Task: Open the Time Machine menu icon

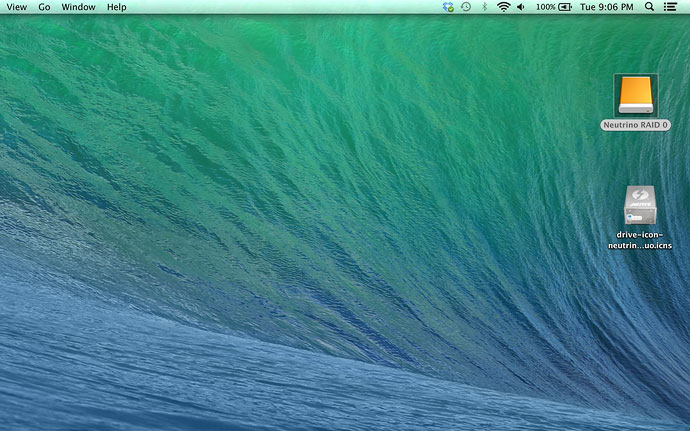Action: 466,7
